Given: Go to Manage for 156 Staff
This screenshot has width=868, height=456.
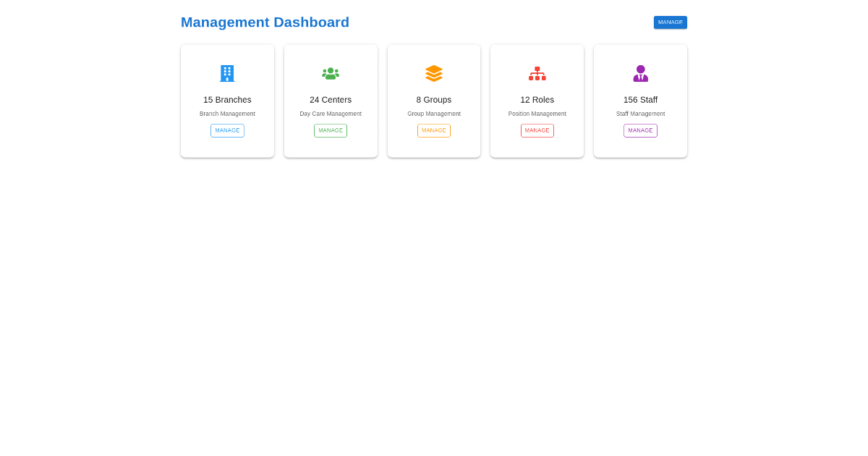Looking at the screenshot, I should (x=640, y=130).
